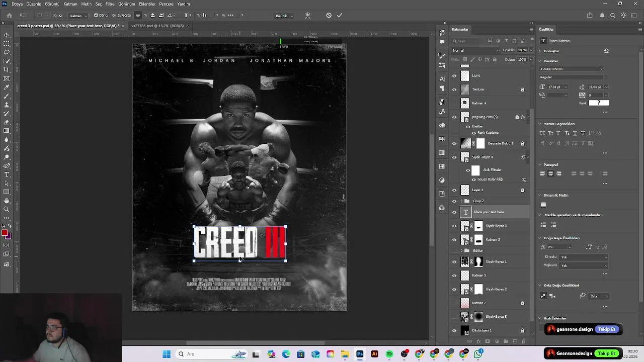Toggle the Dönüş checkbox in options bar
644x362 pixels.
click(96, 16)
